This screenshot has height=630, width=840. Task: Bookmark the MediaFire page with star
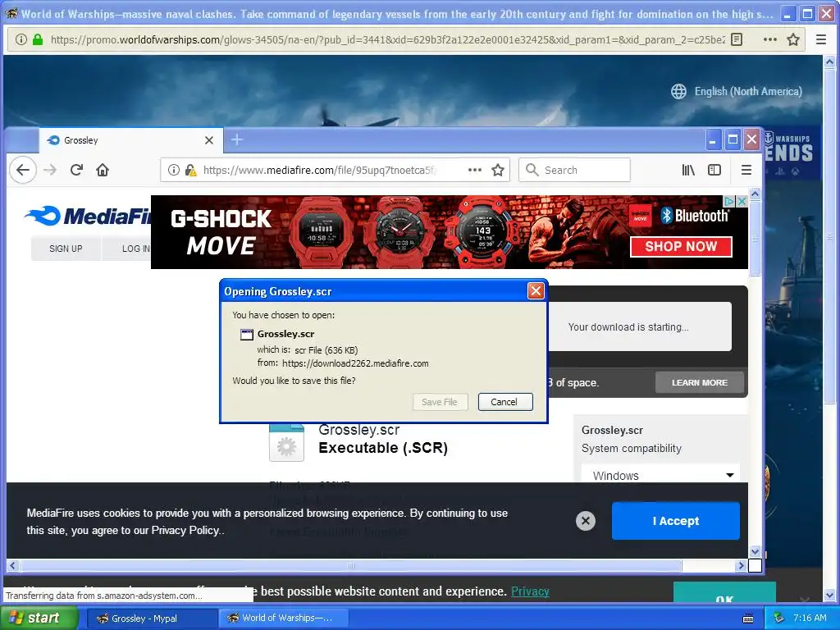pos(498,171)
